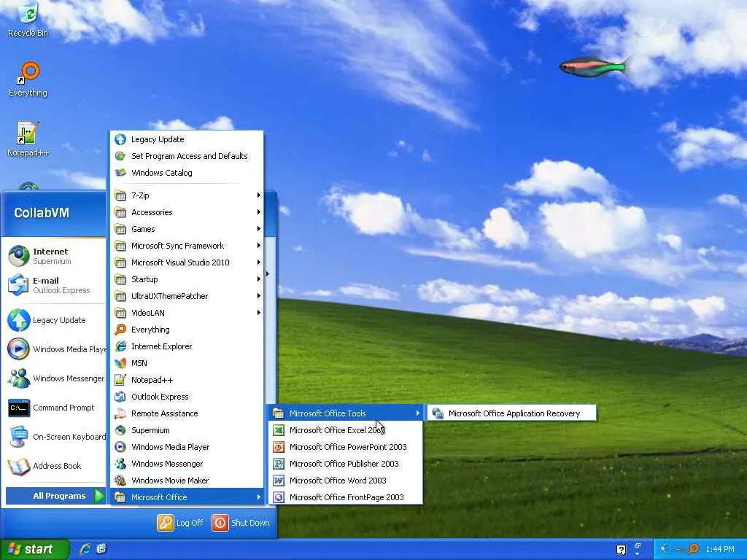Viewport: 747px width, 560px height.
Task: Click the Log Off button
Action: tap(180, 523)
